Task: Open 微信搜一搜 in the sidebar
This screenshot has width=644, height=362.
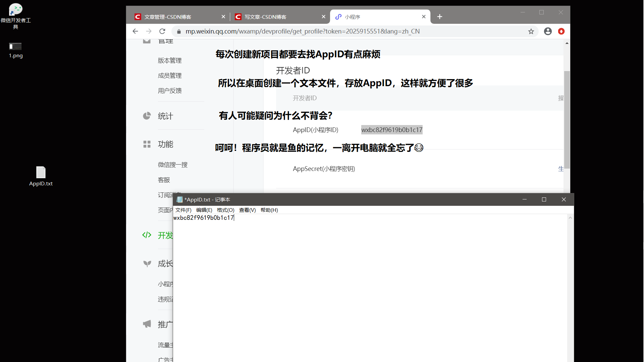Action: pos(173,165)
